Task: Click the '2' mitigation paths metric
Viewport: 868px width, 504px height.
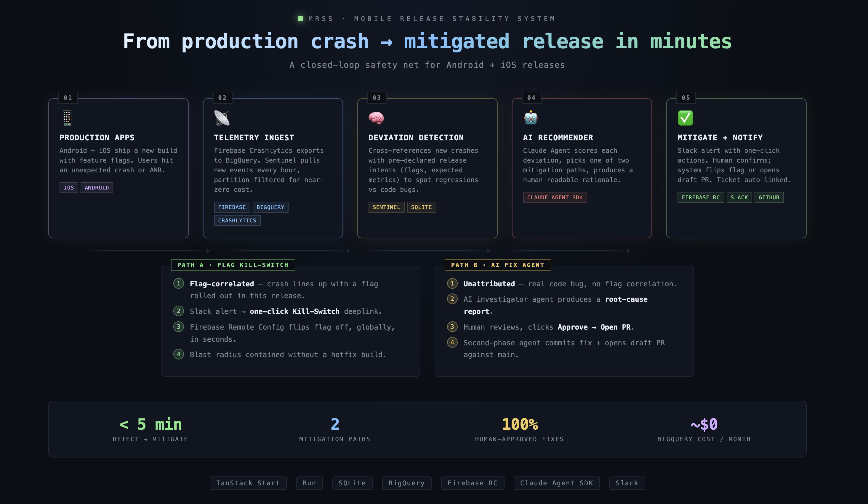Action: pos(335,424)
